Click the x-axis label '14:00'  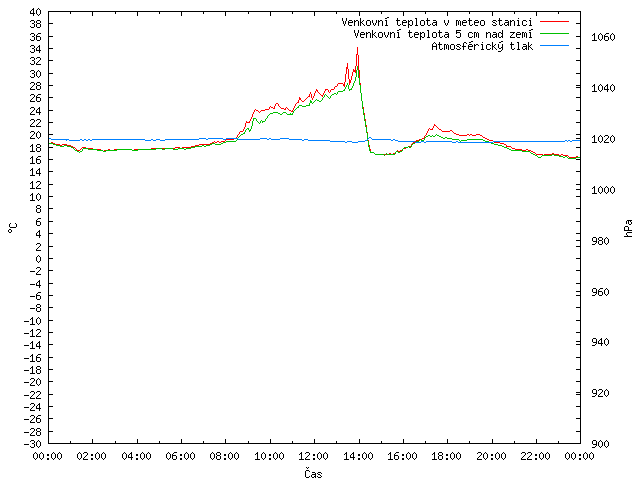tap(358, 456)
